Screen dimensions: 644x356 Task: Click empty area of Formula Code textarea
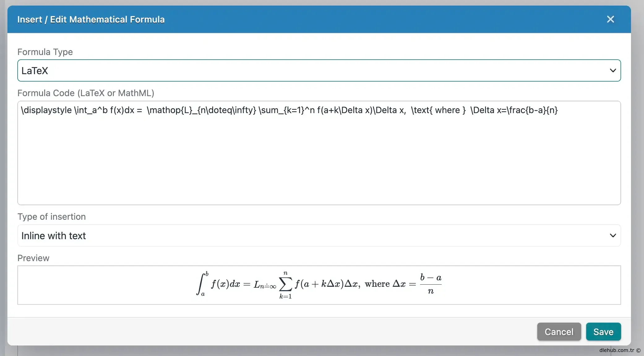tap(319, 161)
